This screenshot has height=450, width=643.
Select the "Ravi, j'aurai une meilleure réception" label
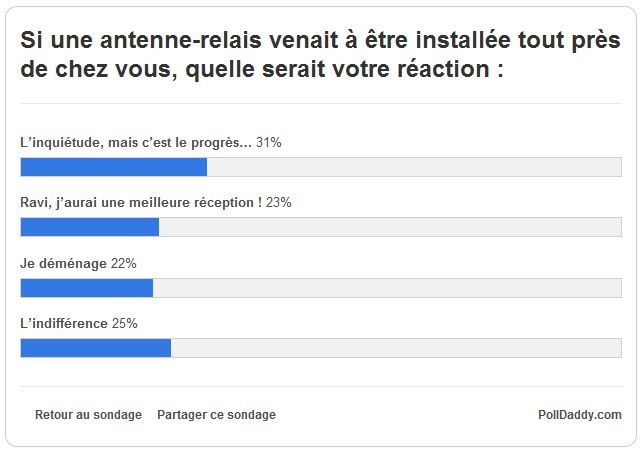[141, 203]
